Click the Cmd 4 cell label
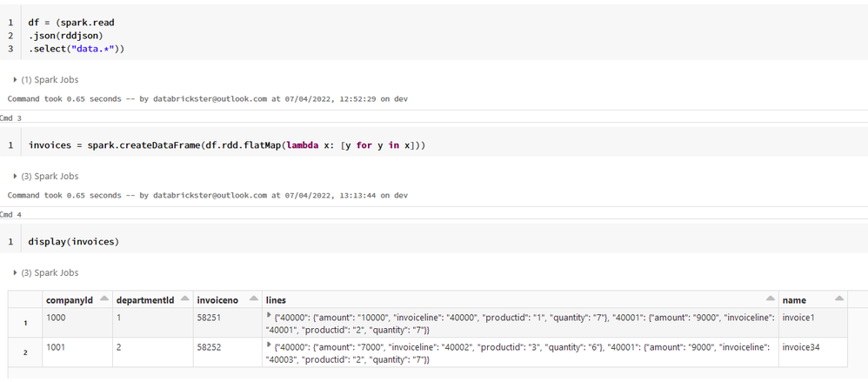The height and width of the screenshot is (382, 868). [11, 214]
